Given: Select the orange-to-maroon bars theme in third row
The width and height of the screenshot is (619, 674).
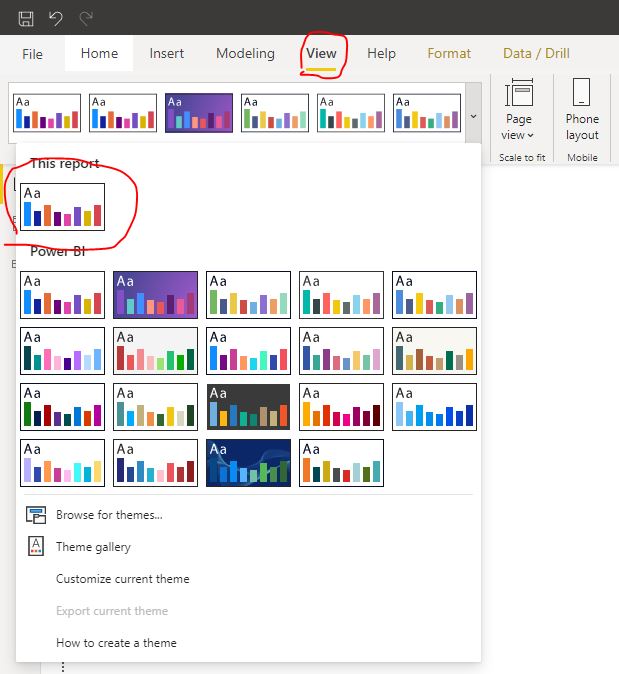Looking at the screenshot, I should pyautogui.click(x=341, y=407).
